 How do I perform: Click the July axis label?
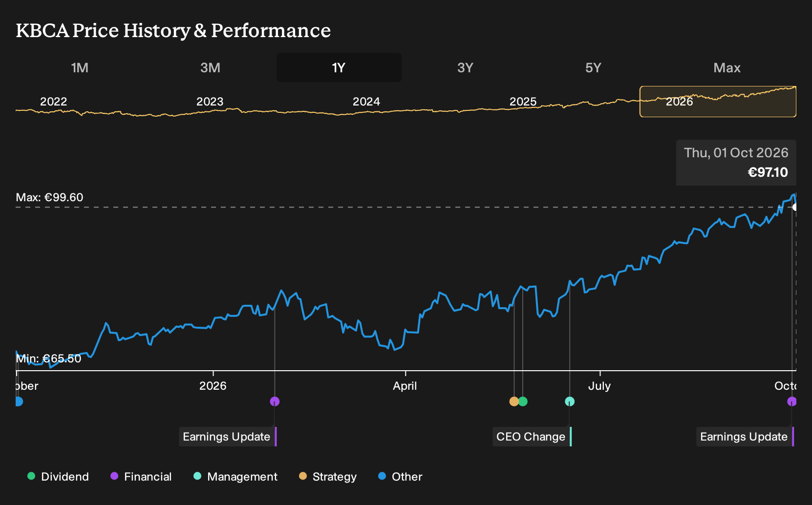(599, 386)
